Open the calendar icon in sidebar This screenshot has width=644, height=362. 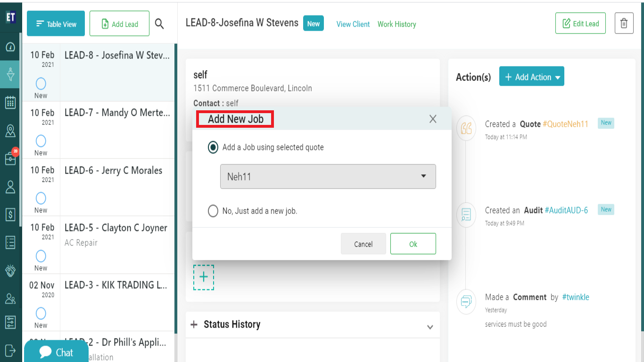pos(10,102)
